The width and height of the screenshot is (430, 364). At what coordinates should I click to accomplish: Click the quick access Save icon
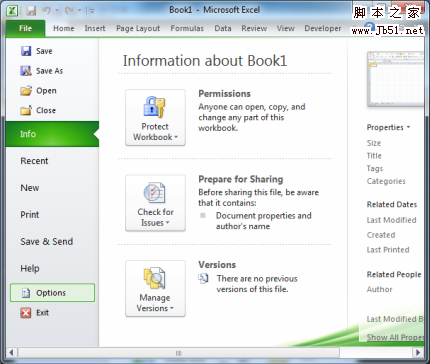pos(31,11)
